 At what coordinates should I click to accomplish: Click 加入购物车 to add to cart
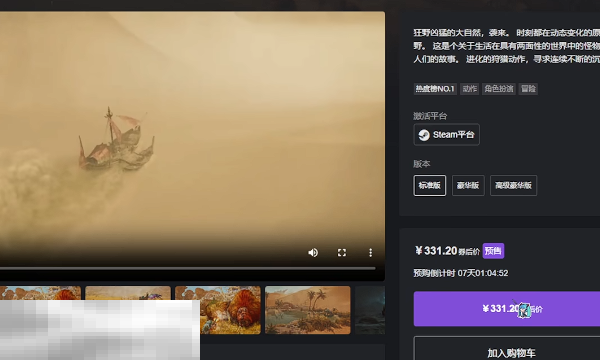507,350
